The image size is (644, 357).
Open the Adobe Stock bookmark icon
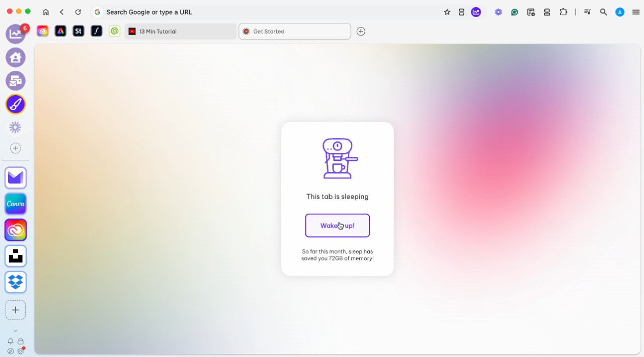[78, 31]
